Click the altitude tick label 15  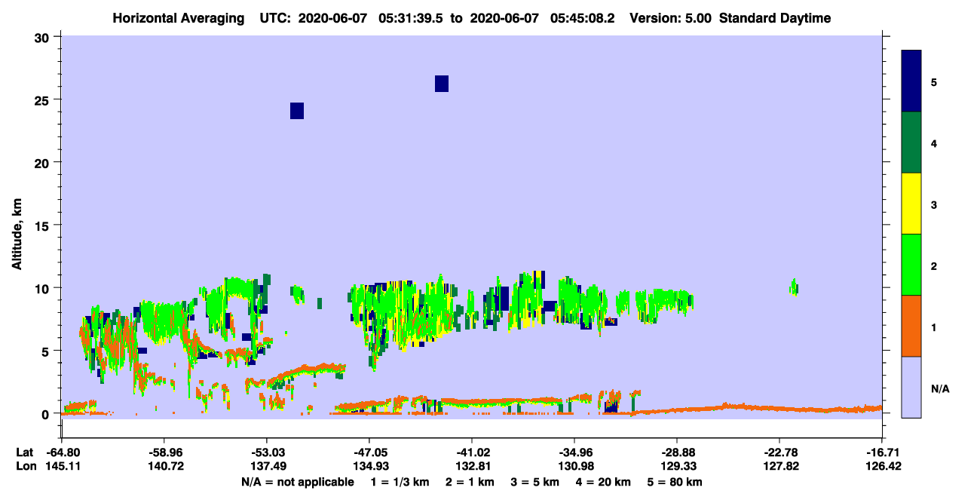[x=44, y=225]
